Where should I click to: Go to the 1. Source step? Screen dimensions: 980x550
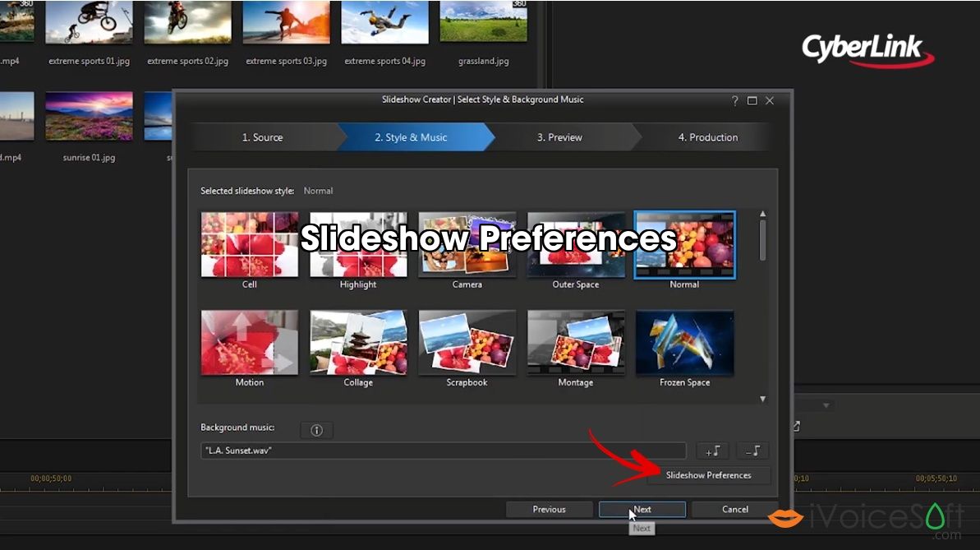coord(263,137)
